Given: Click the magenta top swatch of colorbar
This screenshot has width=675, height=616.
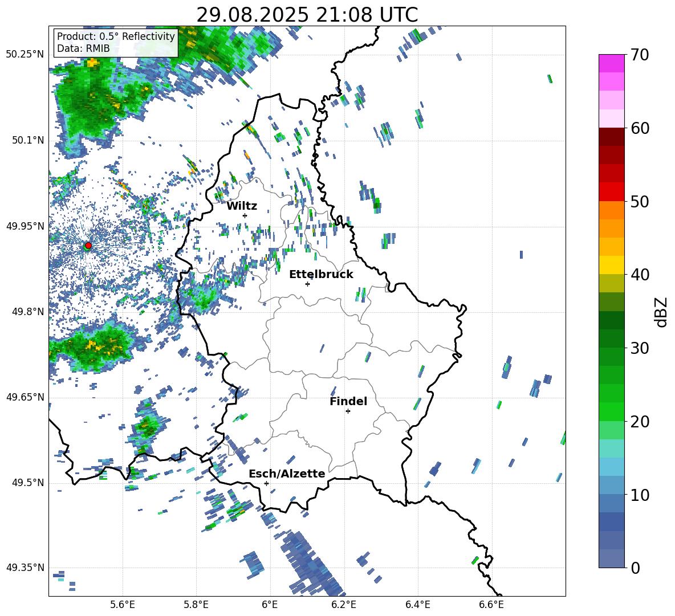Looking at the screenshot, I should pyautogui.click(x=611, y=64).
